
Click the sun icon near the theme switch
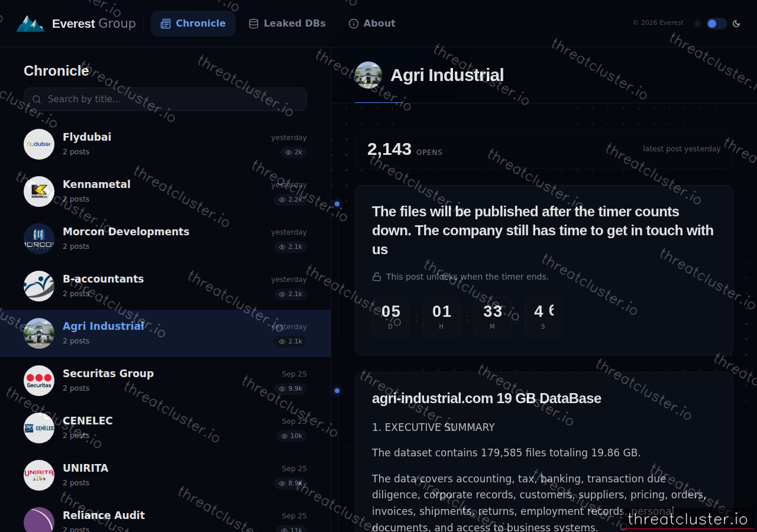coord(697,24)
